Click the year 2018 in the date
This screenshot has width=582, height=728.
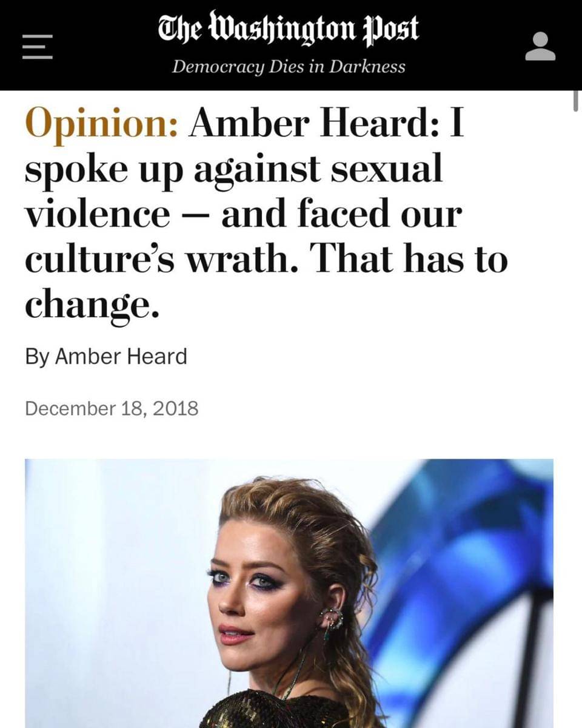coord(176,408)
